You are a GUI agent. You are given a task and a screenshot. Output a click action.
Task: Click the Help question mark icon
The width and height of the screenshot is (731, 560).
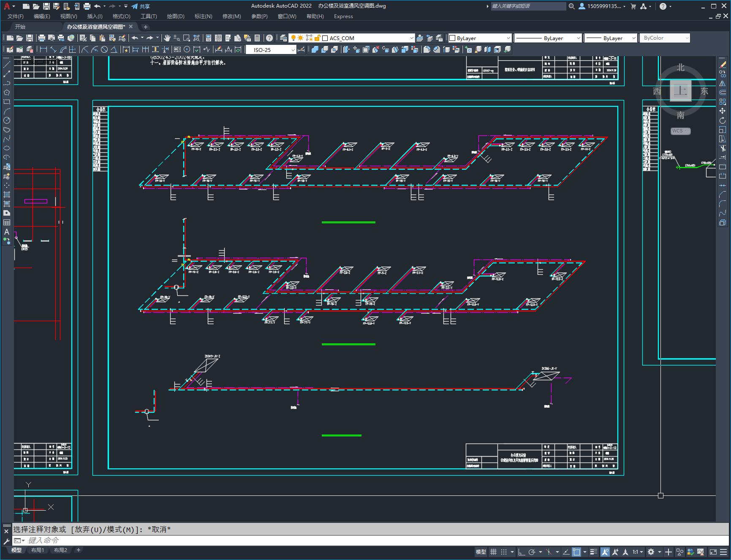[269, 38]
